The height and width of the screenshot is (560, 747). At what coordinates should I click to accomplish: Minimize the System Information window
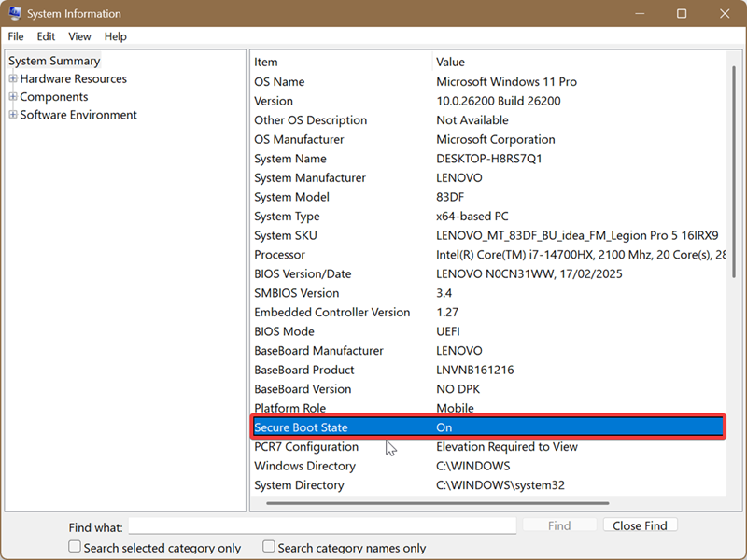click(640, 13)
